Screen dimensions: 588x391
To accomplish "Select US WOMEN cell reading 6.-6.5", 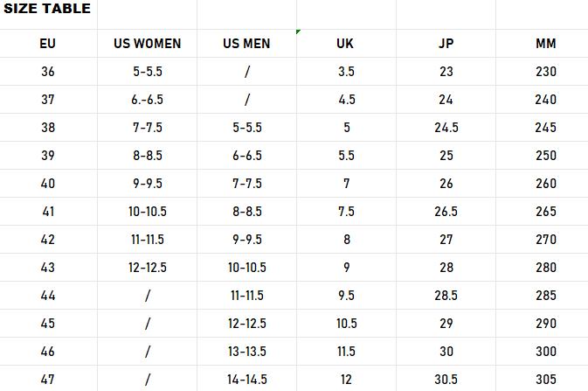I will [x=147, y=100].
